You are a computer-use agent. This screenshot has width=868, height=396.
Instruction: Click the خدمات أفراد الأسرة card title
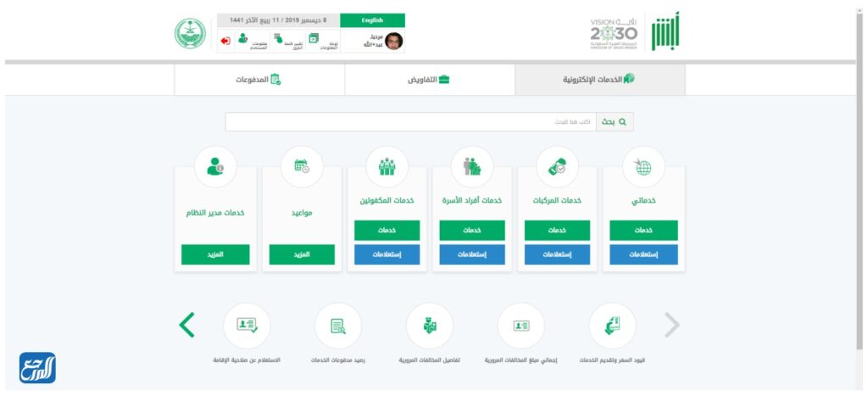point(472,200)
